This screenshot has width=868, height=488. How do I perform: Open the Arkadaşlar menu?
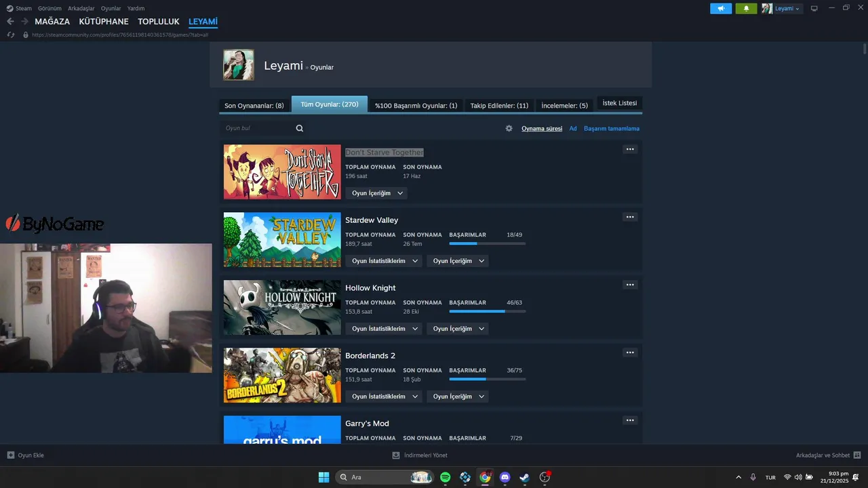click(81, 8)
